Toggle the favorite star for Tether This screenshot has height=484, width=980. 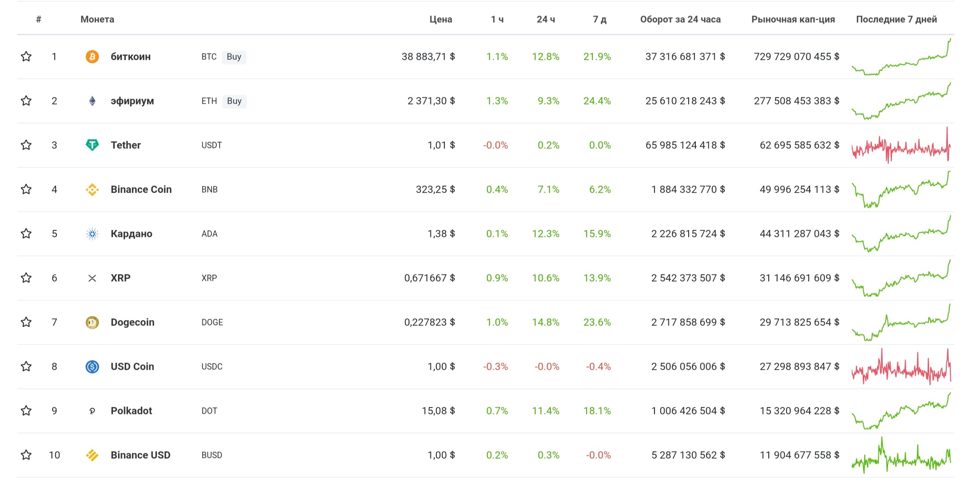click(26, 145)
